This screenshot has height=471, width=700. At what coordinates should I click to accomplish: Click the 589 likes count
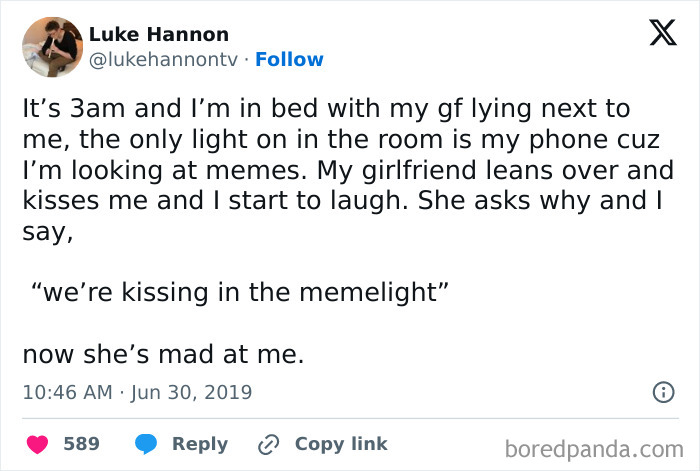coord(82,443)
